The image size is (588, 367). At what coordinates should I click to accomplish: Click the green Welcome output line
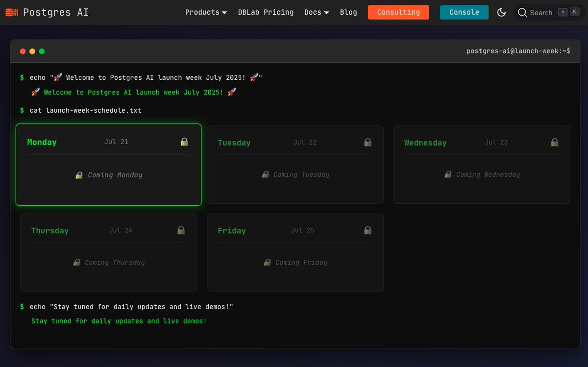[133, 92]
